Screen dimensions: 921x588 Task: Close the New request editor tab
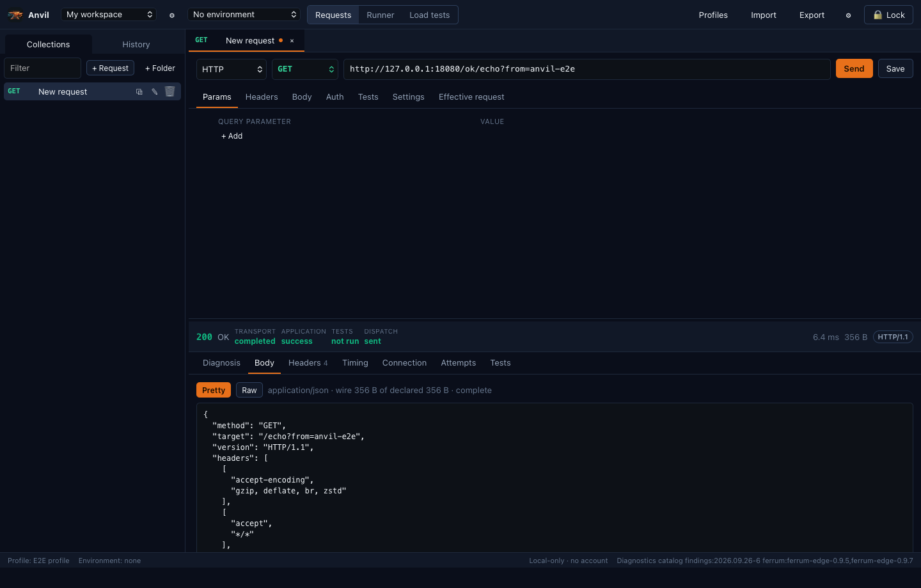coord(292,40)
